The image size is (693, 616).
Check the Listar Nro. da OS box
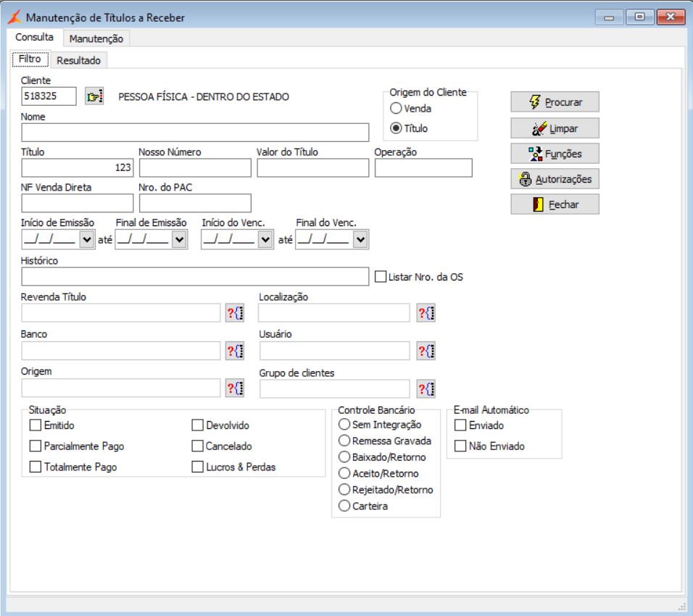[381, 277]
